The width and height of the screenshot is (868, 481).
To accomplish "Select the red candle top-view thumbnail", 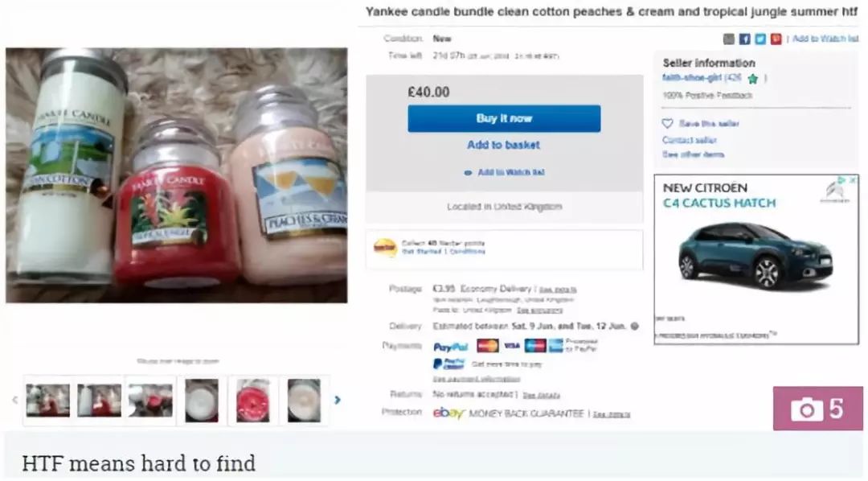I will pyautogui.click(x=252, y=400).
